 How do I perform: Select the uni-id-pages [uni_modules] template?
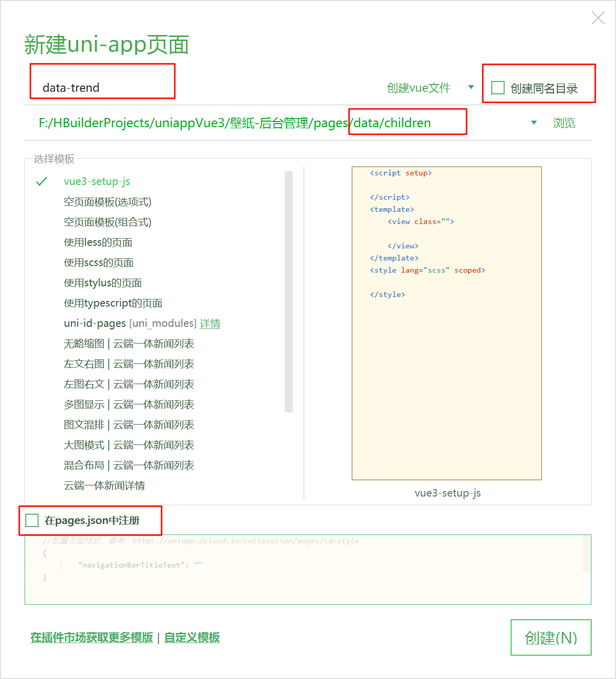130,323
